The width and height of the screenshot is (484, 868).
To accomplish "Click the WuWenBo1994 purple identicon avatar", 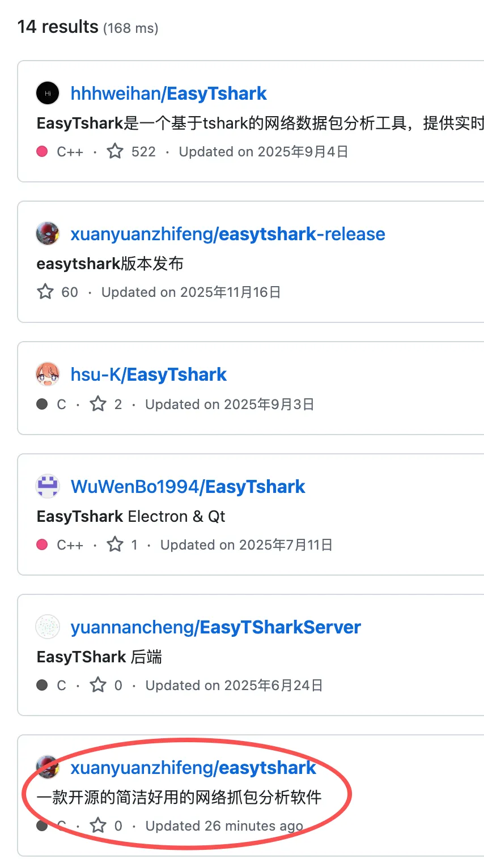I will [x=48, y=486].
